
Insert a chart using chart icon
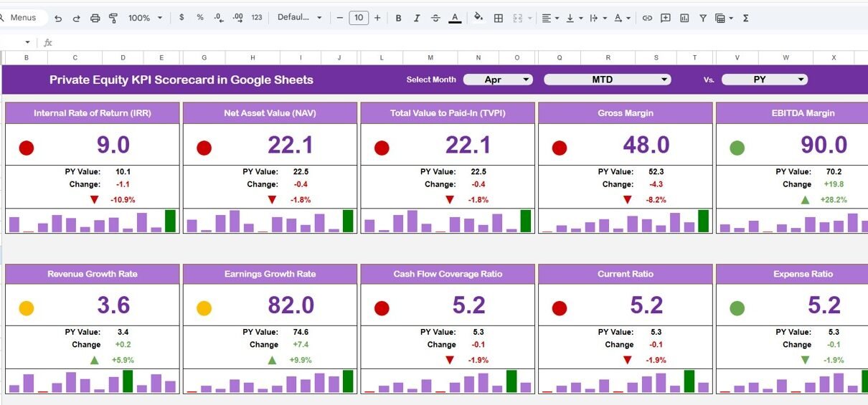[x=684, y=18]
